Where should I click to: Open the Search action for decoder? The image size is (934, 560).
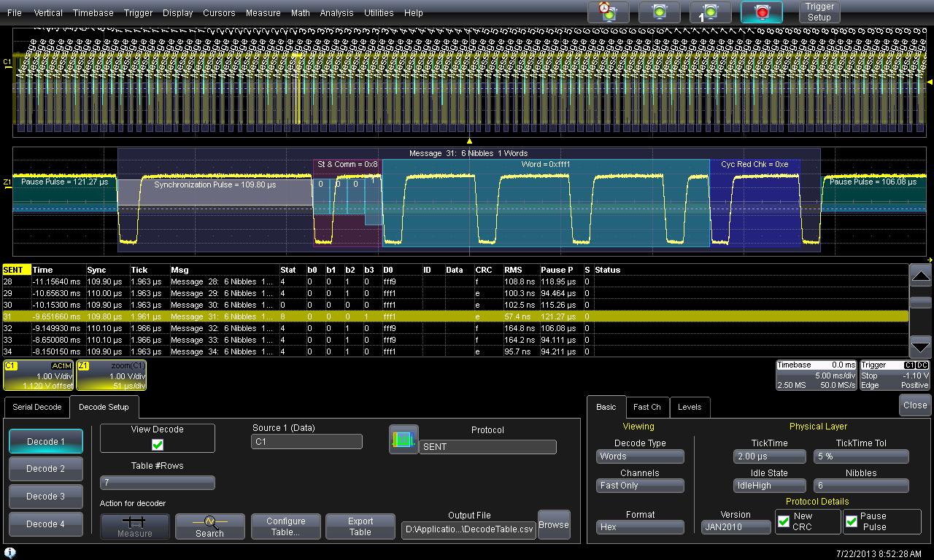coord(209,526)
